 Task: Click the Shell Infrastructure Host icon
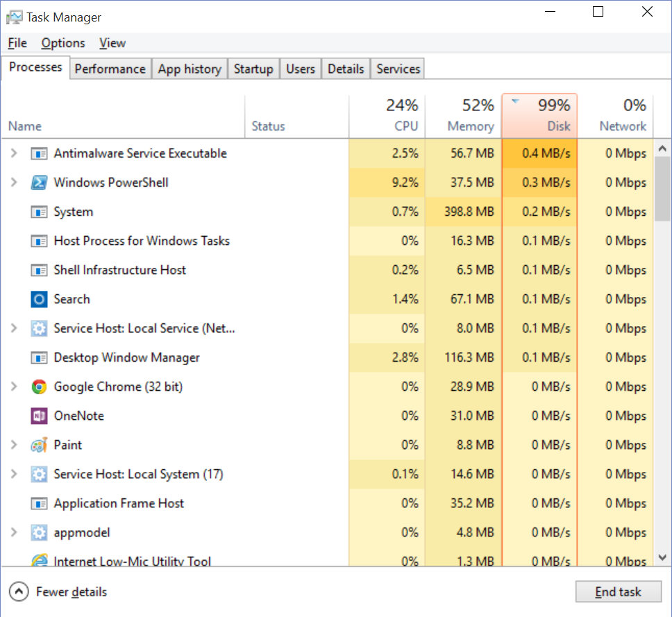click(39, 270)
